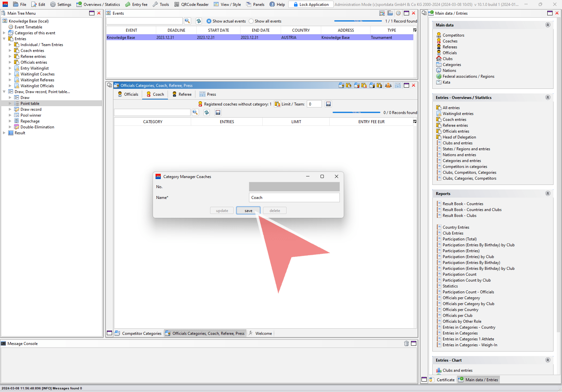Select the Show actual events radio button
Screen dimensions: 562x392
[209, 21]
